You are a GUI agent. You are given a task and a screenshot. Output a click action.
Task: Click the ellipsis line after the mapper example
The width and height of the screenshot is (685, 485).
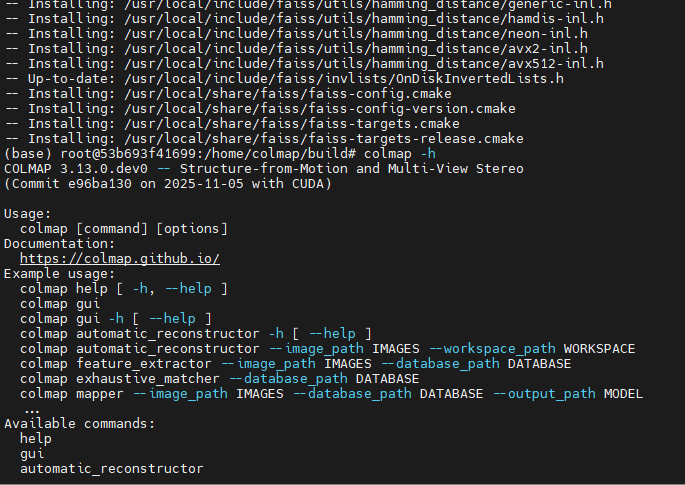[32, 411]
